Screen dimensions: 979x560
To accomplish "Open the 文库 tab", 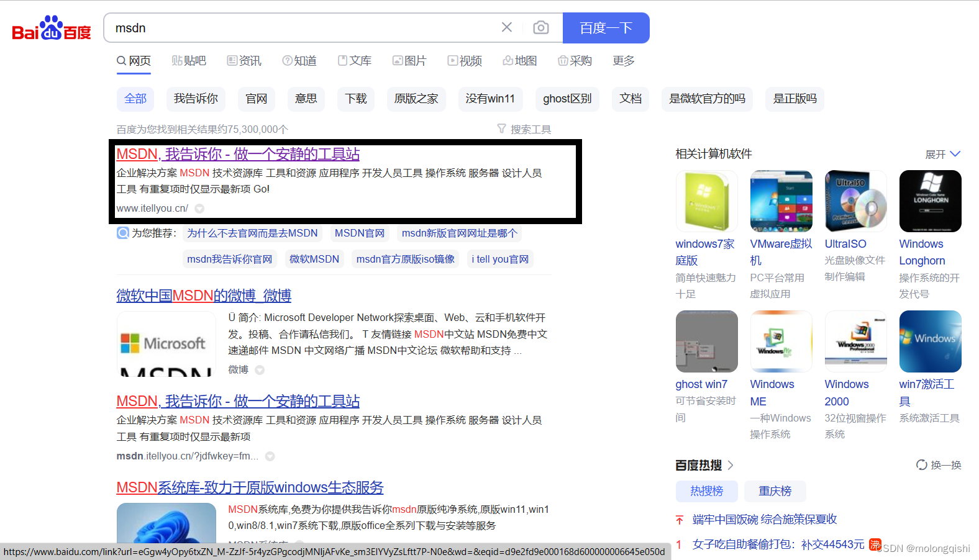I will [x=355, y=61].
